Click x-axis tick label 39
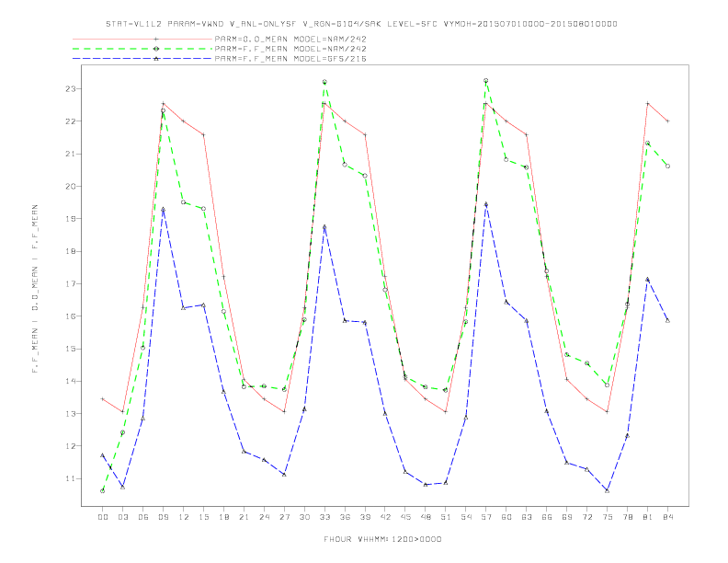Viewport: 728px width, 563px height. (x=365, y=517)
